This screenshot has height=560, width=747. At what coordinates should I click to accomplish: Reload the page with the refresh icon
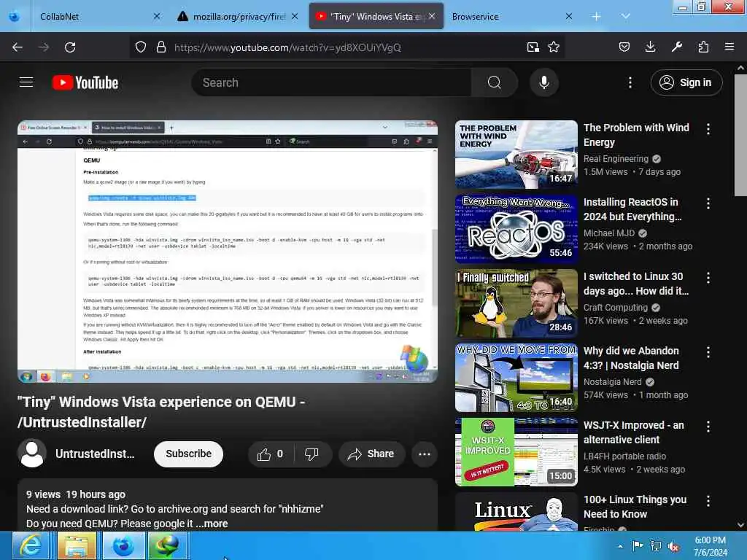(70, 47)
